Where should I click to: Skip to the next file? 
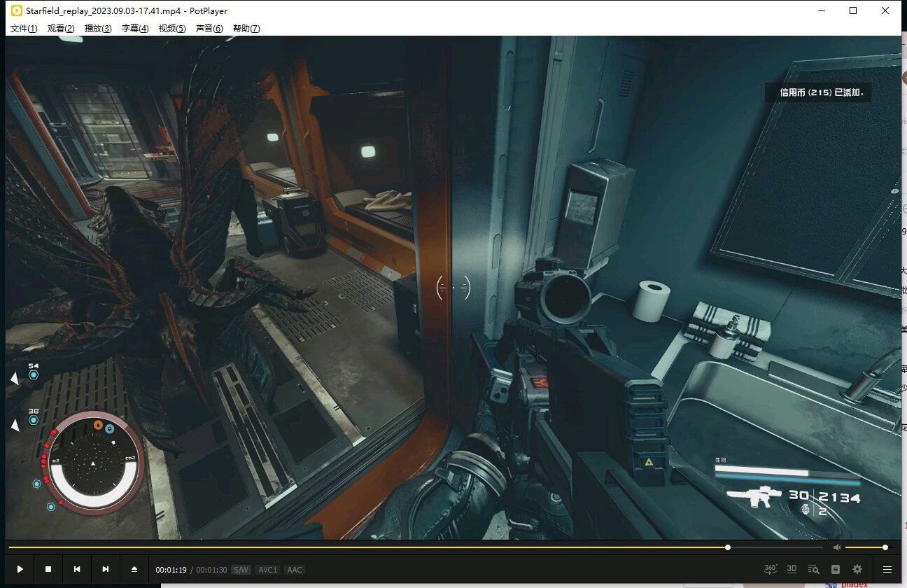[x=106, y=569]
